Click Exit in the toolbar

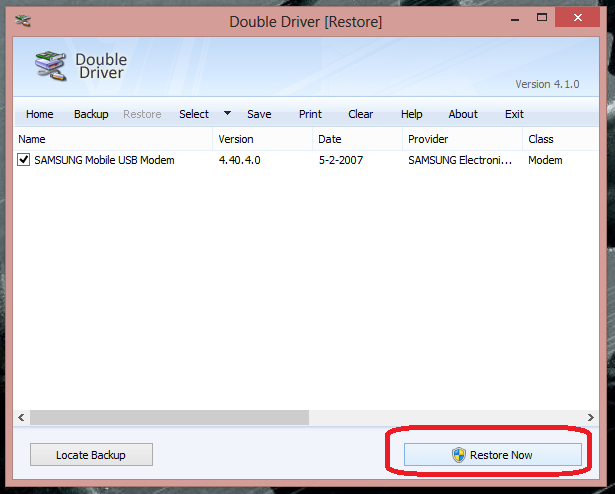tap(514, 114)
